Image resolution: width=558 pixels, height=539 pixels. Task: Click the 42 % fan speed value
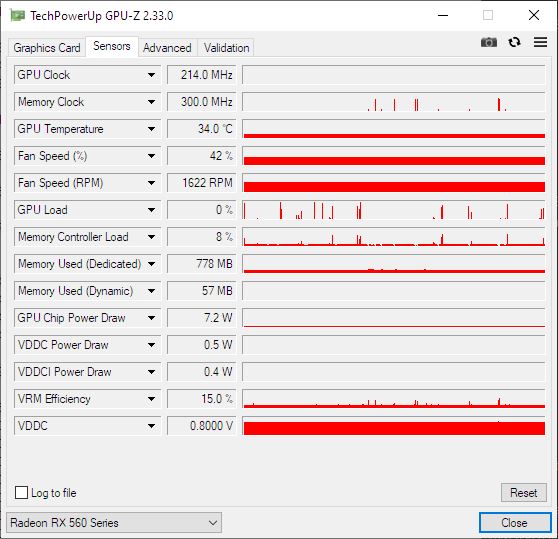pos(201,156)
